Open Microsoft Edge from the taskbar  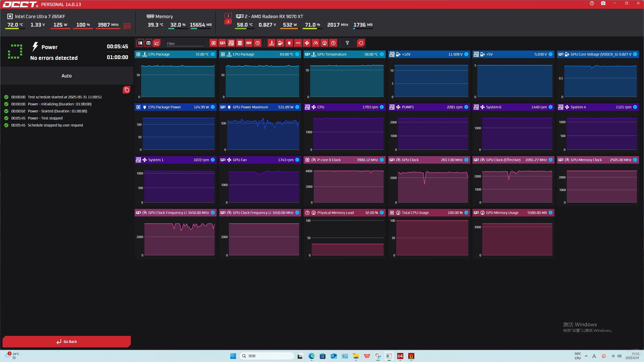point(312,356)
